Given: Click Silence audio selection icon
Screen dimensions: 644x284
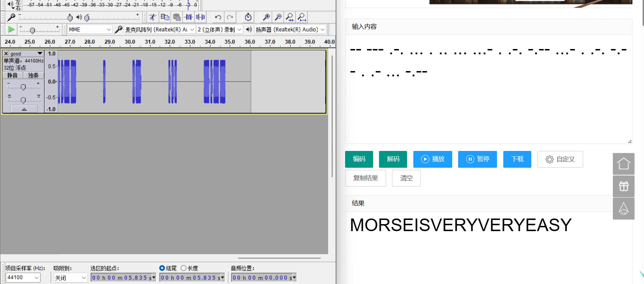Looking at the screenshot, I should pyautogui.click(x=201, y=17).
